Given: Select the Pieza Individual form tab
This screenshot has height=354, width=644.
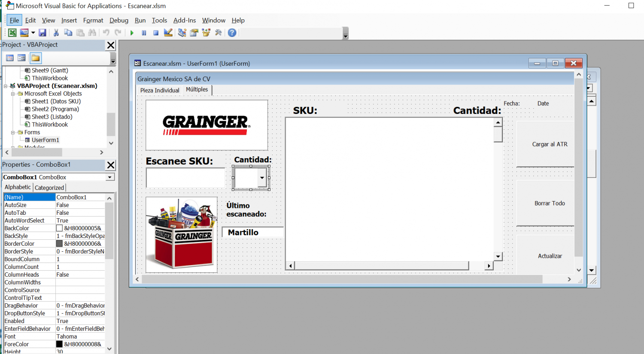Looking at the screenshot, I should [160, 90].
